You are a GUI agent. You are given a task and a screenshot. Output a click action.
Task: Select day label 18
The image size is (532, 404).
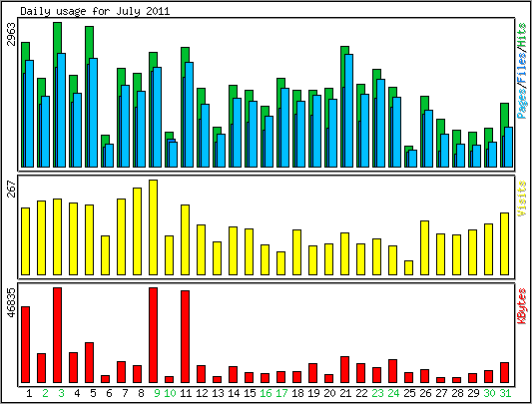tap(297, 393)
